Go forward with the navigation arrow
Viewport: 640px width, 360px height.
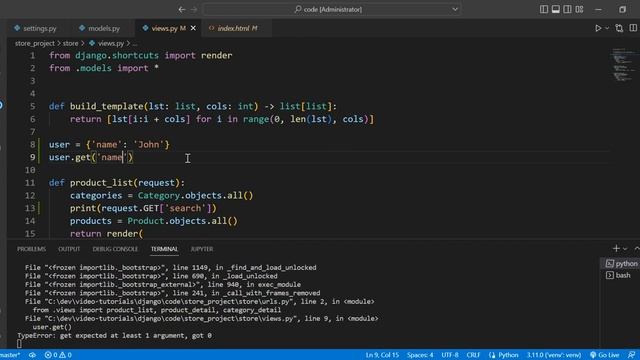click(x=194, y=9)
